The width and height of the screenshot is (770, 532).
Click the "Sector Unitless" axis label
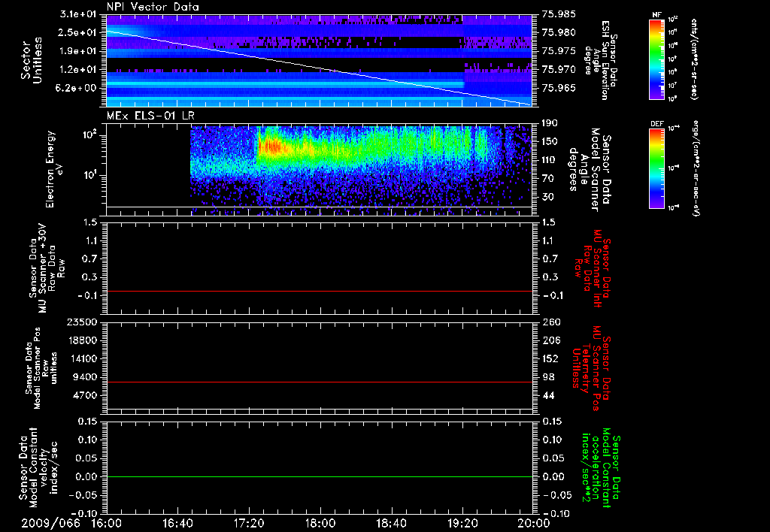pyautogui.click(x=32, y=60)
